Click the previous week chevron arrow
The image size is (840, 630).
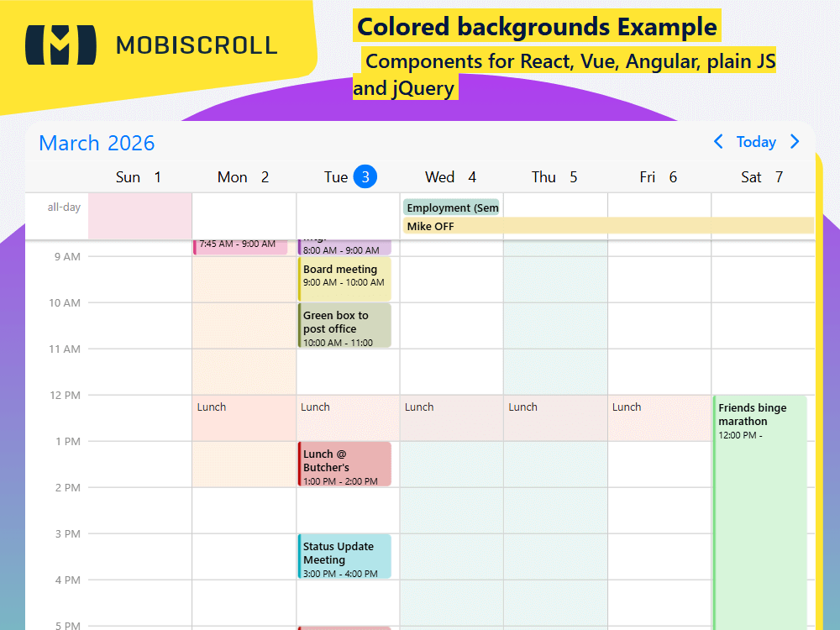point(718,142)
